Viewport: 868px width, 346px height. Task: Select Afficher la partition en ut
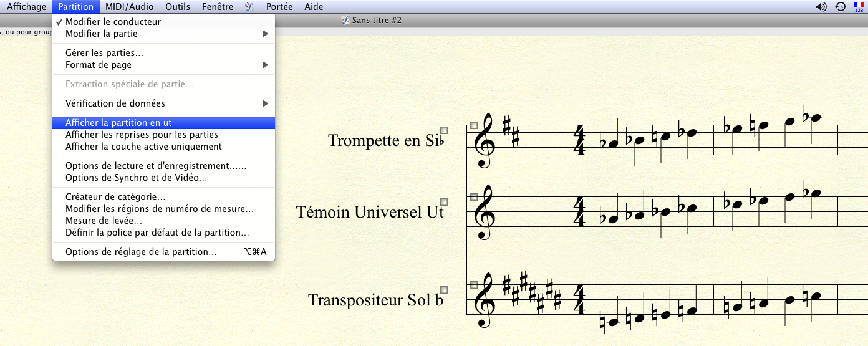[163, 123]
